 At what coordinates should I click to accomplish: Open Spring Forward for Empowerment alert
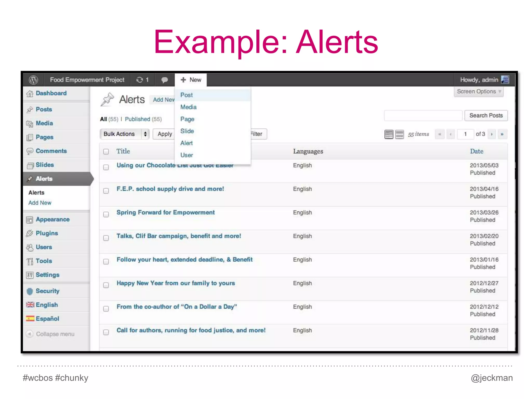[x=165, y=212]
